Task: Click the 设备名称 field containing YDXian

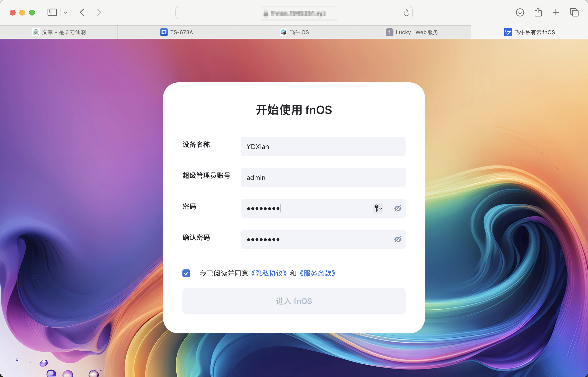Action: pyautogui.click(x=323, y=146)
